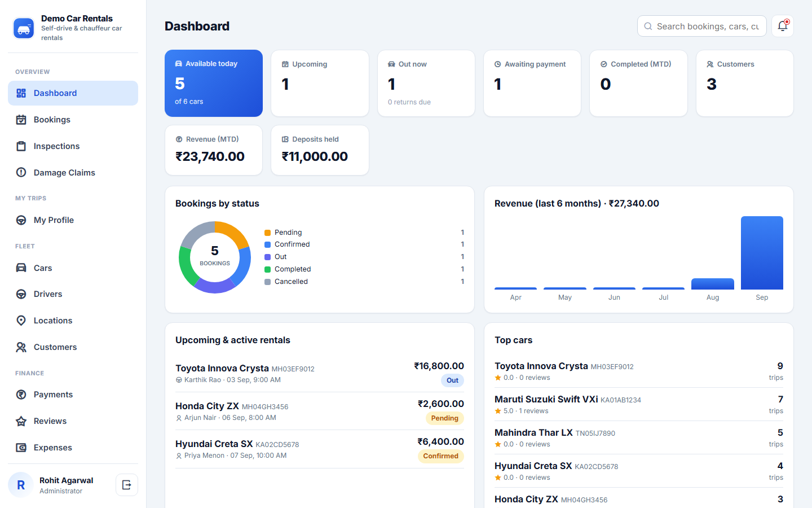Screen dimensions: 812x508
Task: Click the Payments rupee icon
Action: pos(21,395)
